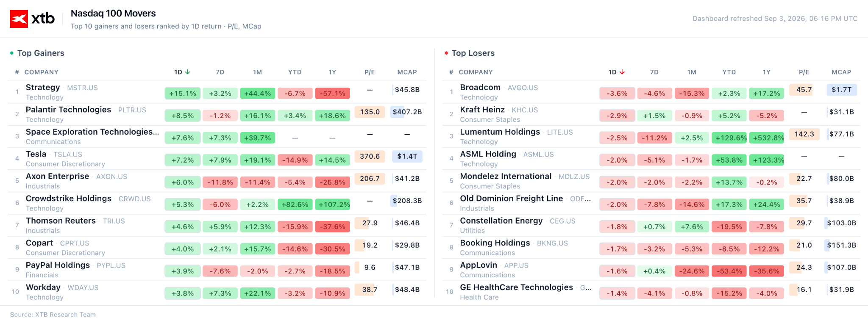Sort losers by P/E column header
868x323 pixels.
click(x=804, y=72)
